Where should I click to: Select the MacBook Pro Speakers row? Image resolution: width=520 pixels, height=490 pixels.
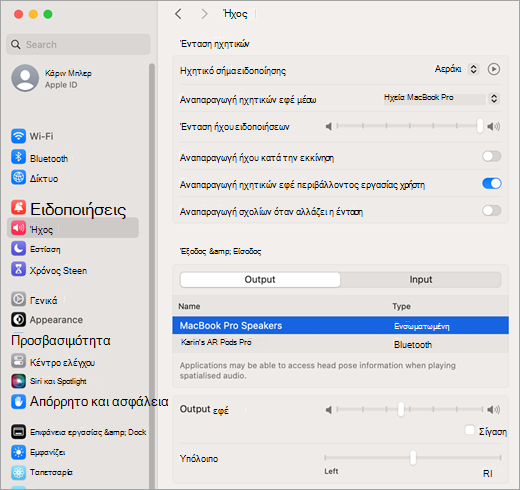coord(340,325)
